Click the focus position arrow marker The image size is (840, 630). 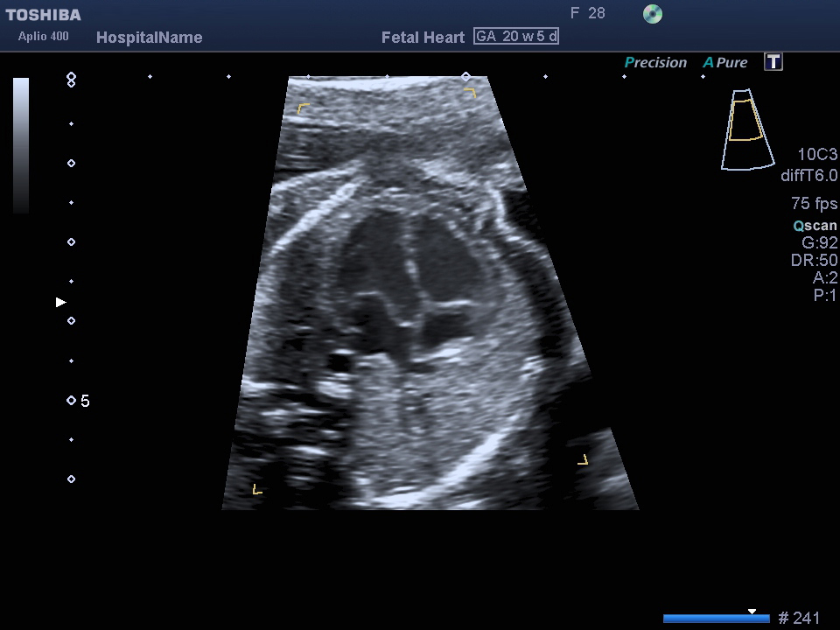click(61, 303)
